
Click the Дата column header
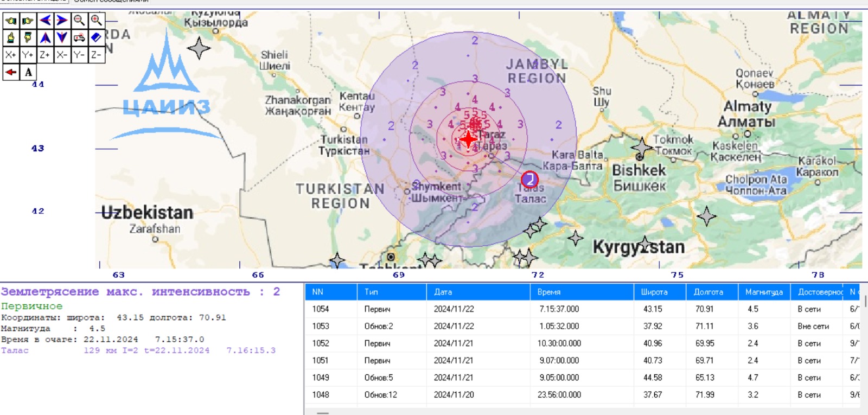[477, 292]
